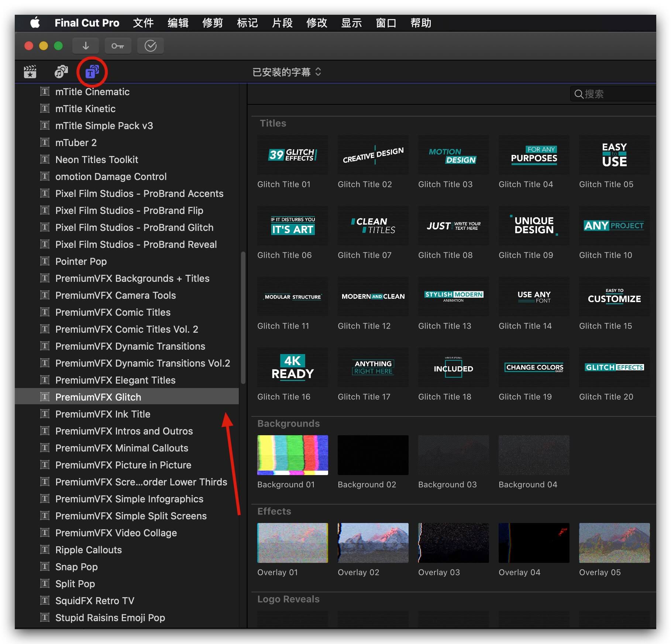
Task: Select the Glitch Title 01 thumbnail
Action: [293, 155]
